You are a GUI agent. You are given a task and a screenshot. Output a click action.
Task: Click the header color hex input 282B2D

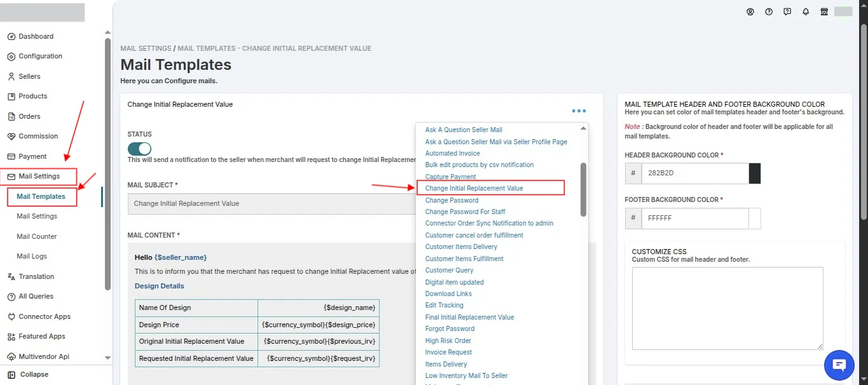[x=695, y=173]
